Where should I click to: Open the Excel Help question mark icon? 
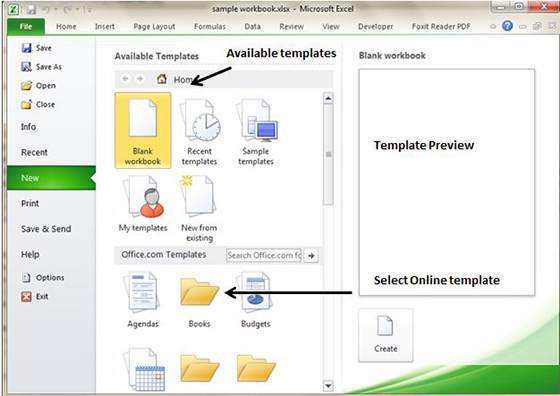(507, 26)
